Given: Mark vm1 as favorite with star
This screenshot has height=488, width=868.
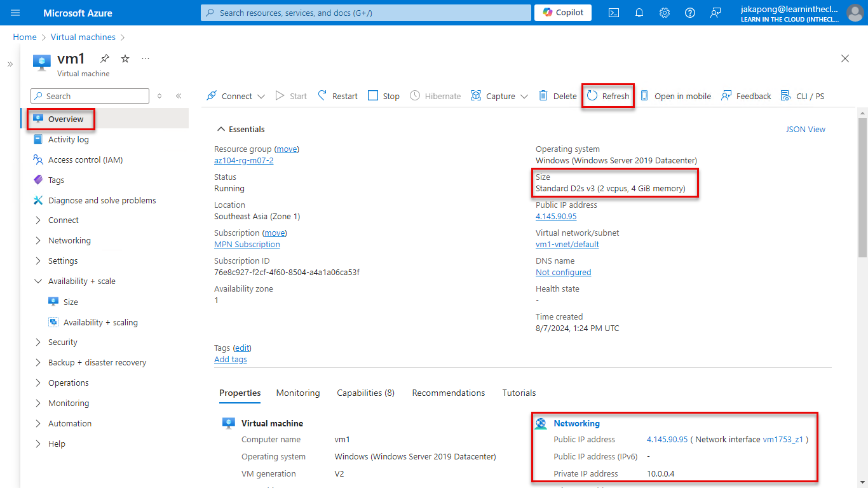Looking at the screenshot, I should (x=125, y=58).
